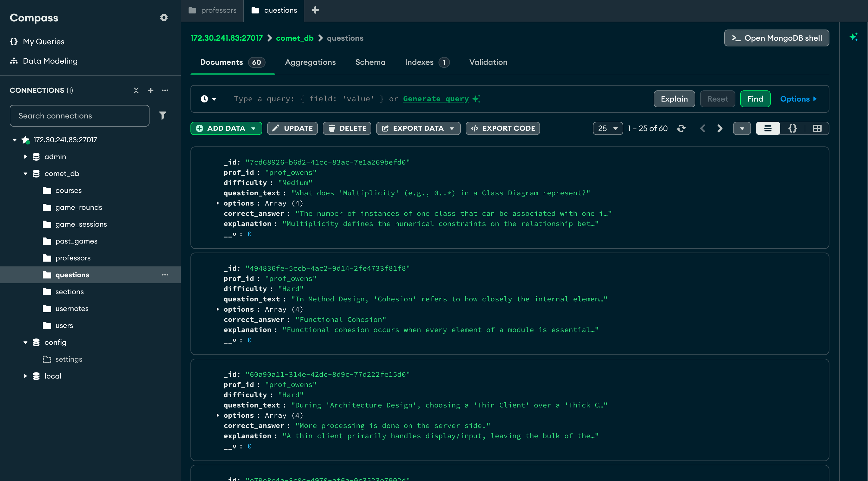Refresh the documents list

[x=681, y=128]
